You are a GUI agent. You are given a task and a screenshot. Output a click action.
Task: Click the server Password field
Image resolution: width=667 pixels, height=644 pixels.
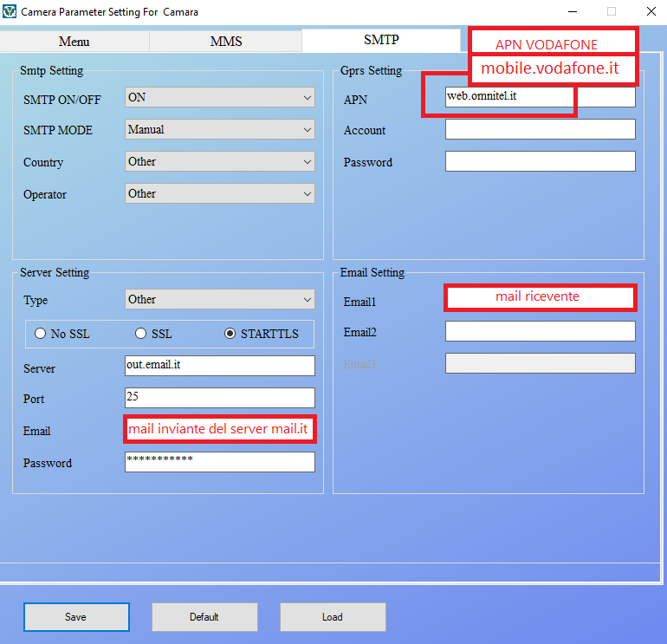[x=219, y=462]
